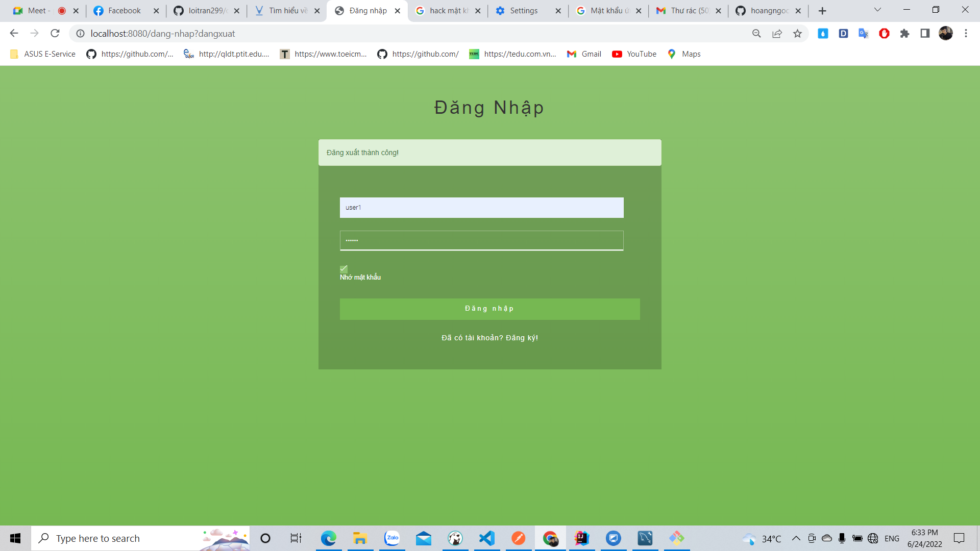The height and width of the screenshot is (551, 980).
Task: Launch Visual Studio Code from the taskbar
Action: pyautogui.click(x=487, y=538)
